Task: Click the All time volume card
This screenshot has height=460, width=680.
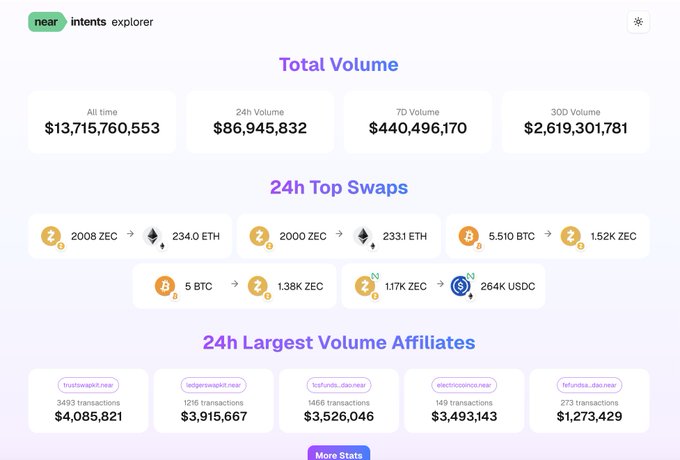Action: (102, 122)
